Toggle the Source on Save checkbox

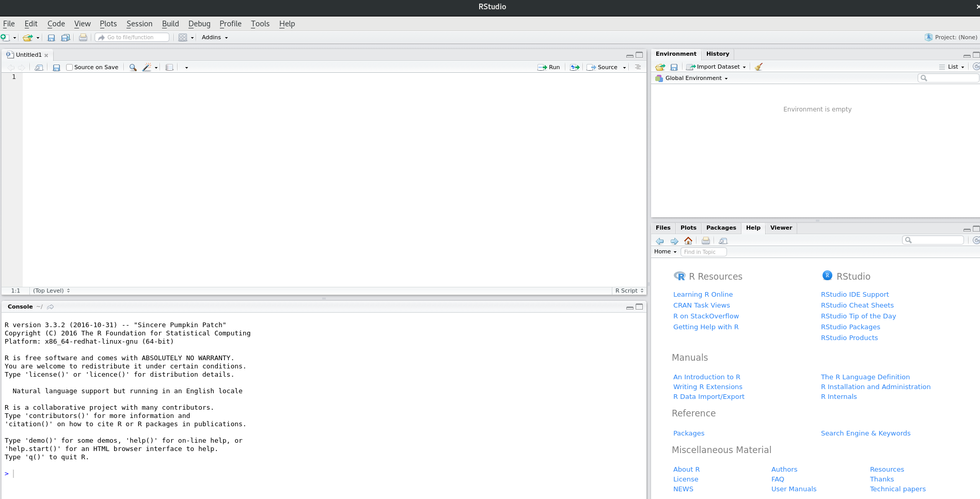pos(69,68)
